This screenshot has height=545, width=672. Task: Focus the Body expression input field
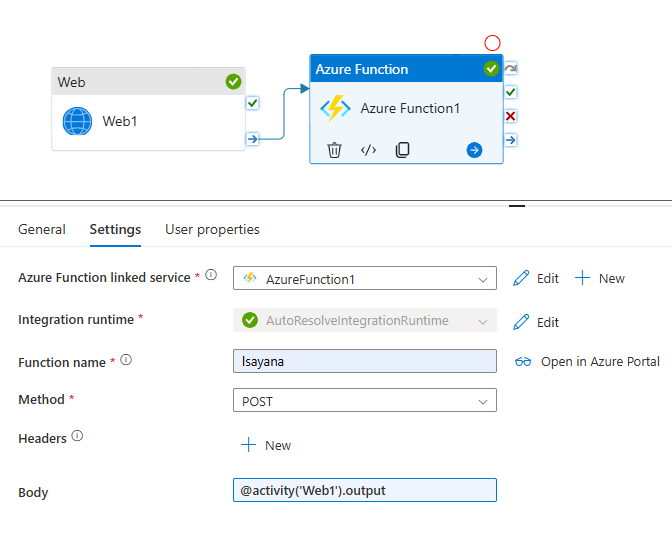(x=365, y=490)
